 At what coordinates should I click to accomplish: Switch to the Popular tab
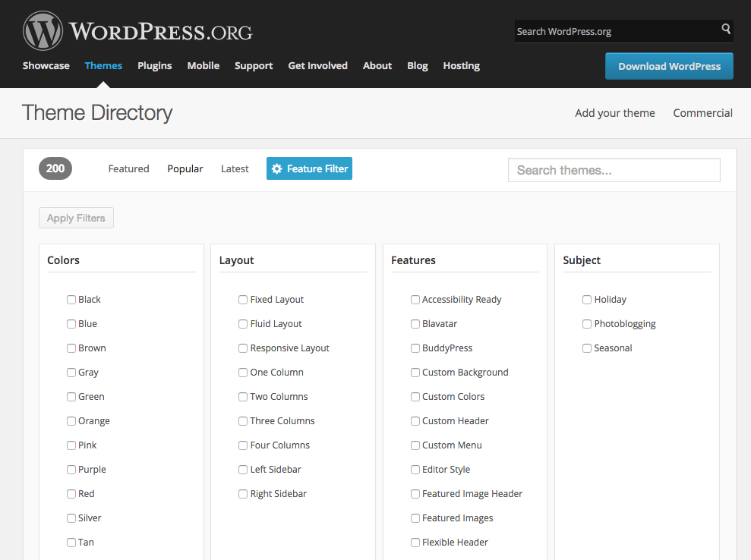185,168
